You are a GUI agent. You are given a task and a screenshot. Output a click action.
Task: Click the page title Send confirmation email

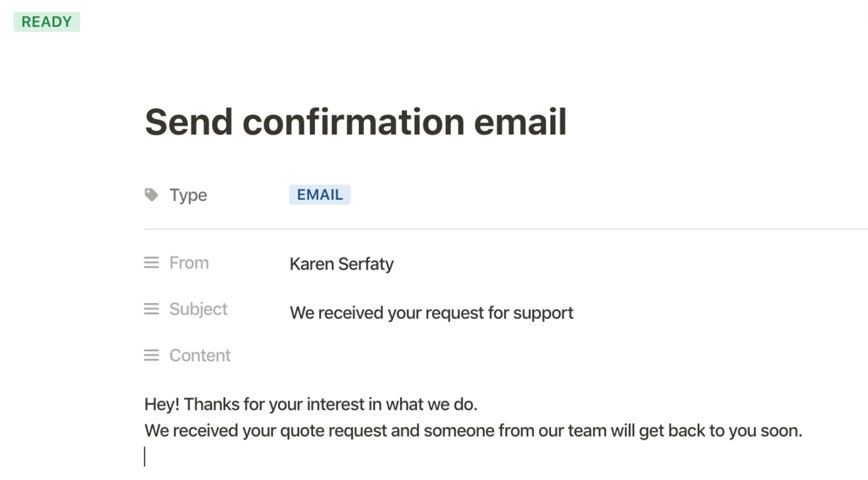[x=355, y=122]
